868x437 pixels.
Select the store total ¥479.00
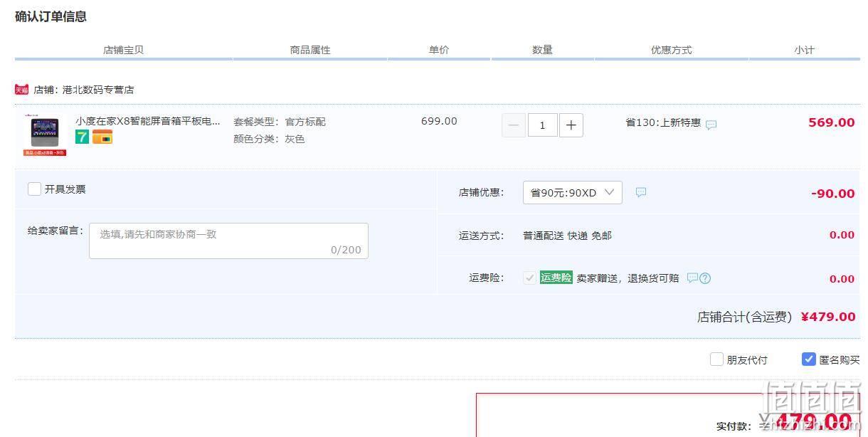(x=828, y=317)
